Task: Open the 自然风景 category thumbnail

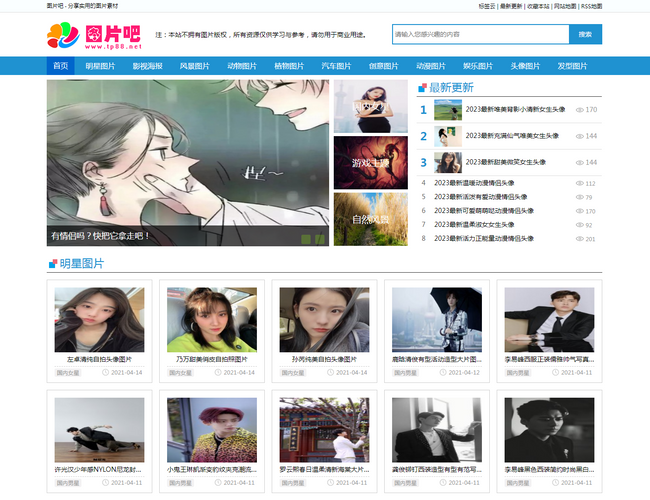Action: coord(370,218)
